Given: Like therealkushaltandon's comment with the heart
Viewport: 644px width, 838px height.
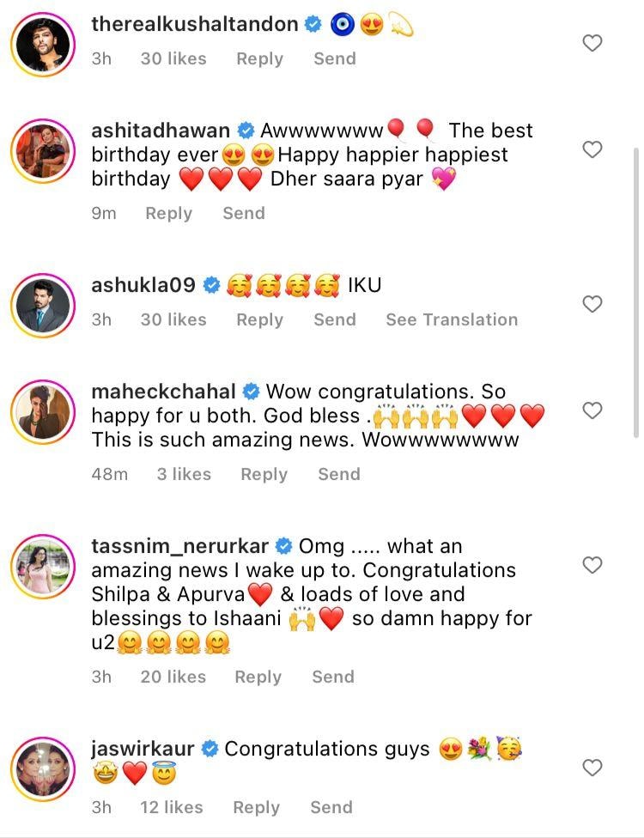Looking at the screenshot, I should pos(592,43).
